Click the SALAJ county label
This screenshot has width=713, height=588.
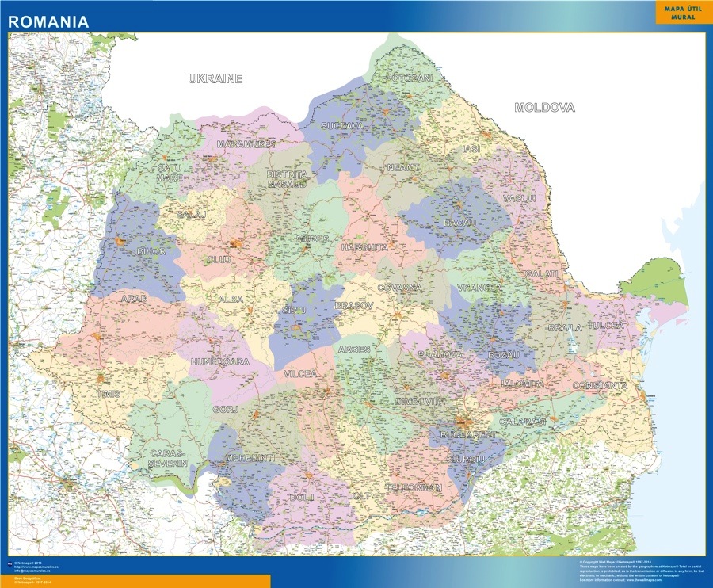[x=192, y=214]
